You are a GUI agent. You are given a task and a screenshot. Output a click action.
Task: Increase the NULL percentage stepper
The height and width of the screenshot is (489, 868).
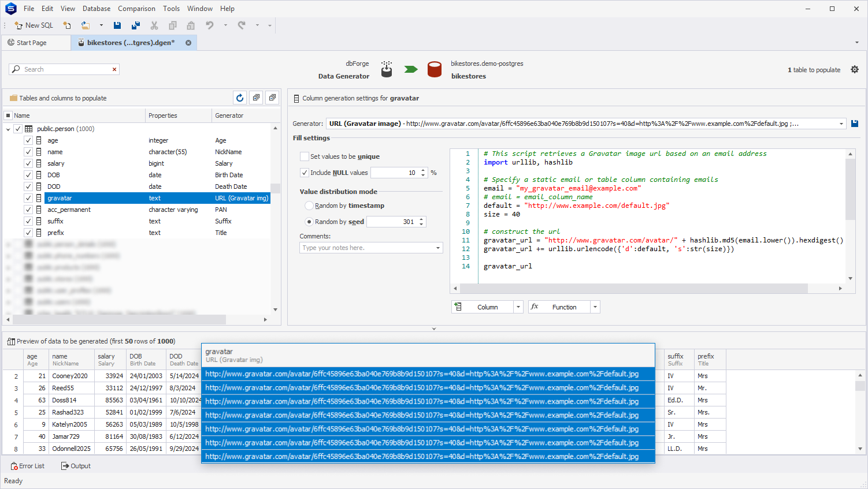click(423, 170)
